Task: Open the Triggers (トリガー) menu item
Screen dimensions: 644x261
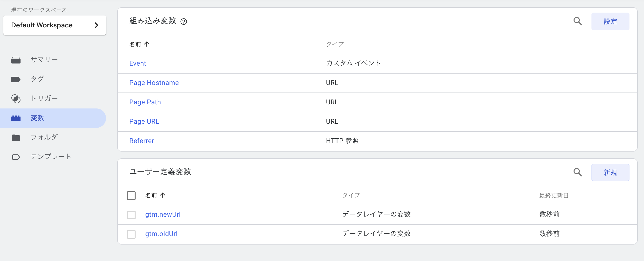Action: 44,99
